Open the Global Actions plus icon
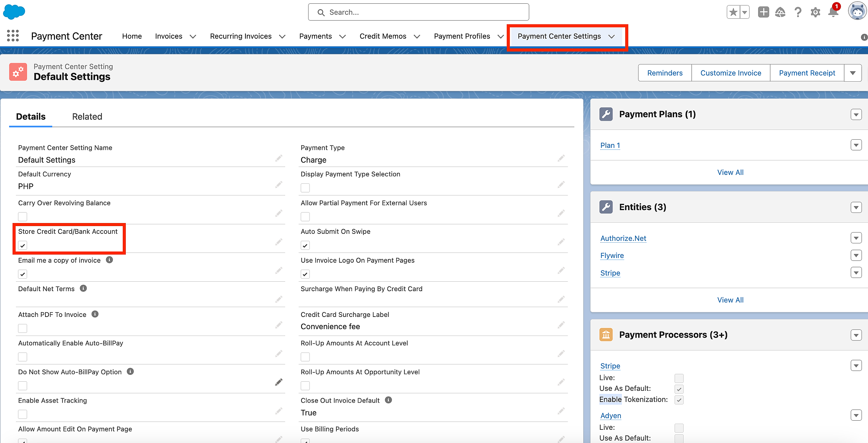868x443 pixels. click(x=763, y=12)
